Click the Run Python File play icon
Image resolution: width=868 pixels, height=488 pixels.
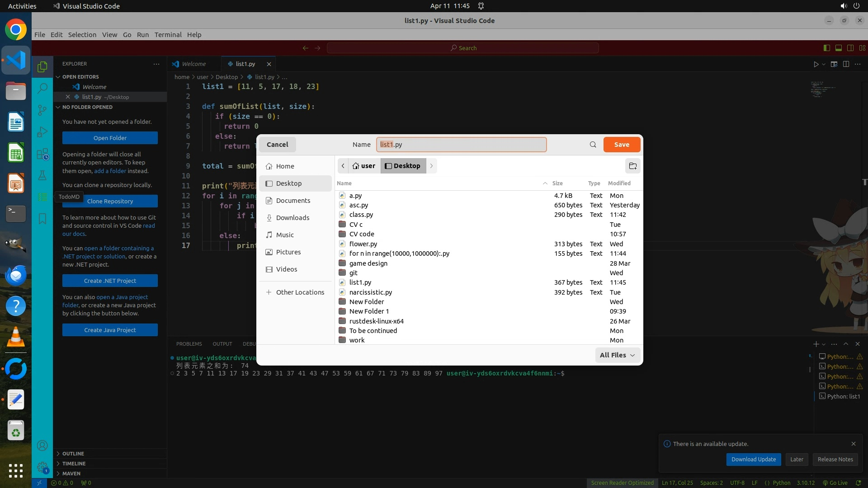coord(816,64)
